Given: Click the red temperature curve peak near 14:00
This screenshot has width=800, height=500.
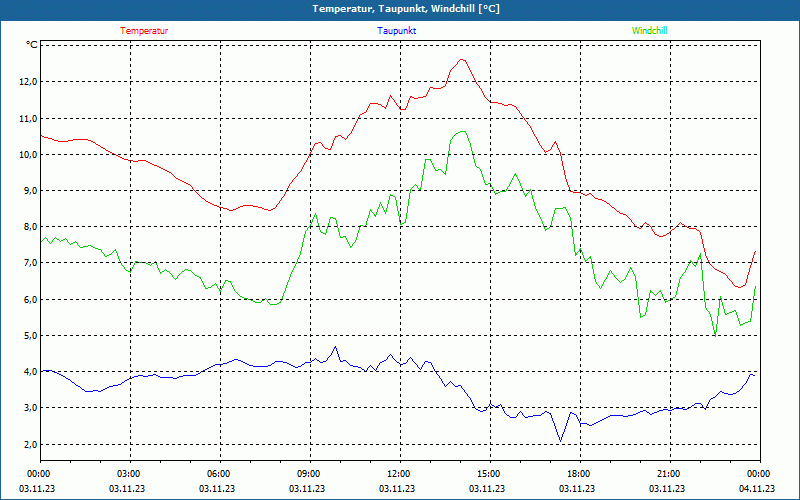Looking at the screenshot, I should (462, 60).
